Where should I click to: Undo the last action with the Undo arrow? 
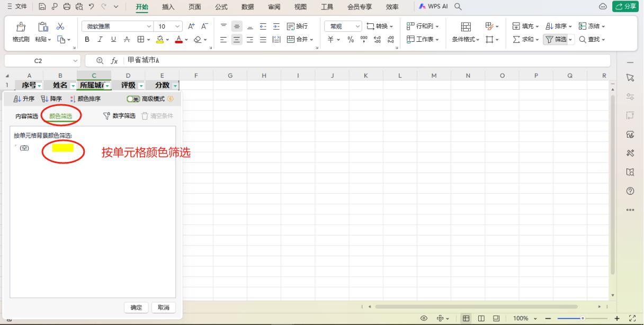[92, 7]
